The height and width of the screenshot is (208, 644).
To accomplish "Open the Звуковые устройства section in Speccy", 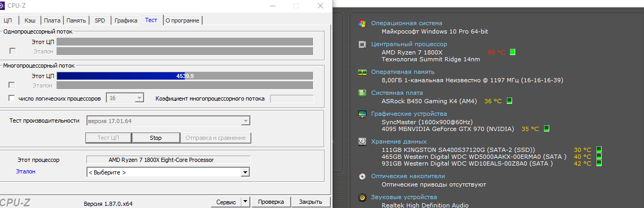I will 405,198.
